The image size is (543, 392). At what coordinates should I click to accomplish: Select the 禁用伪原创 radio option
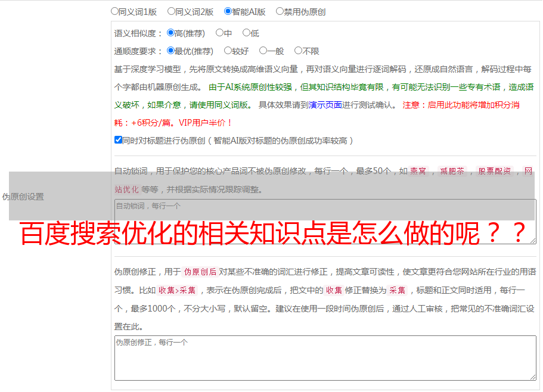coord(280,11)
